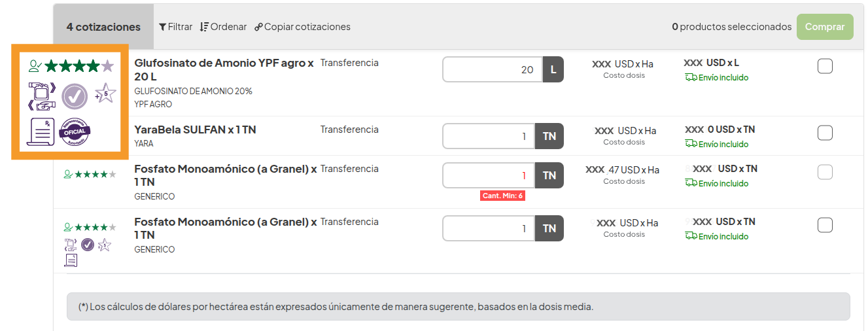This screenshot has height=331, width=868.
Task: Click the YaraBela SULFAN product name
Action: (x=195, y=130)
